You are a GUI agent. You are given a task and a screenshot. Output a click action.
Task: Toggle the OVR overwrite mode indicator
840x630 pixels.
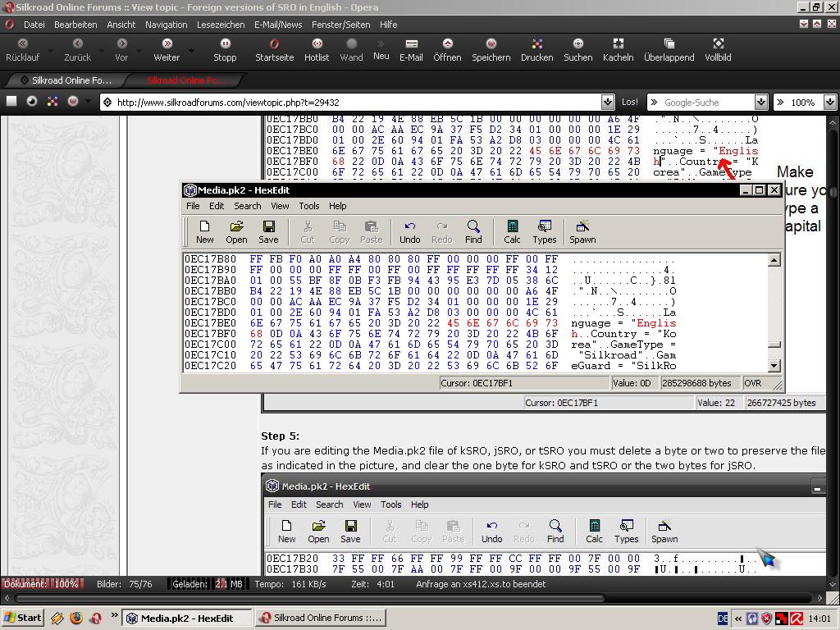(x=753, y=383)
